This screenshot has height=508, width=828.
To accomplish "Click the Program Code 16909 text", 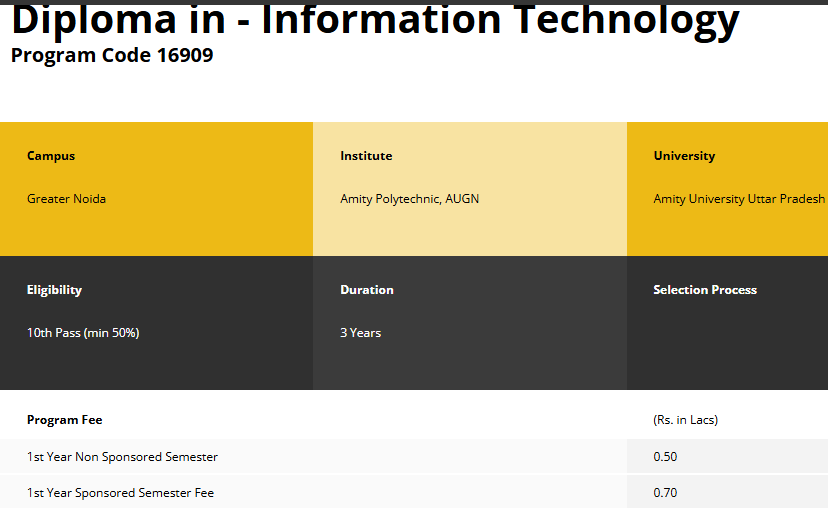I will pos(112,55).
